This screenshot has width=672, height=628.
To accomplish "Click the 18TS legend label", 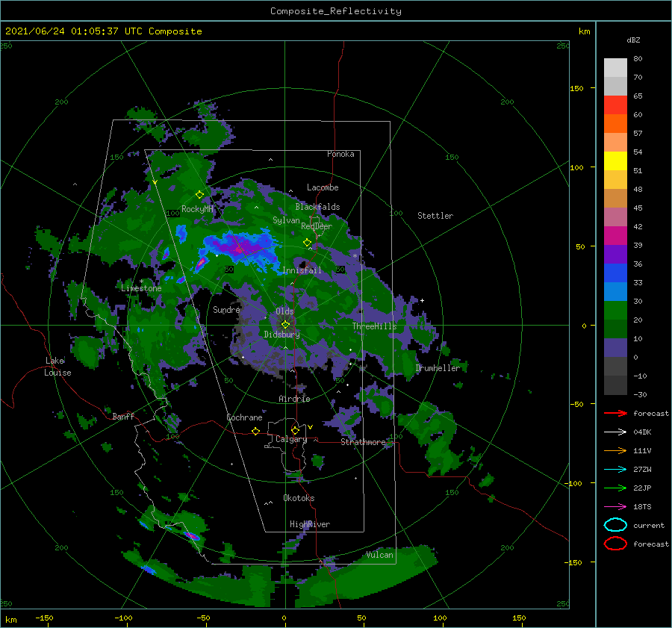I will pos(642,507).
